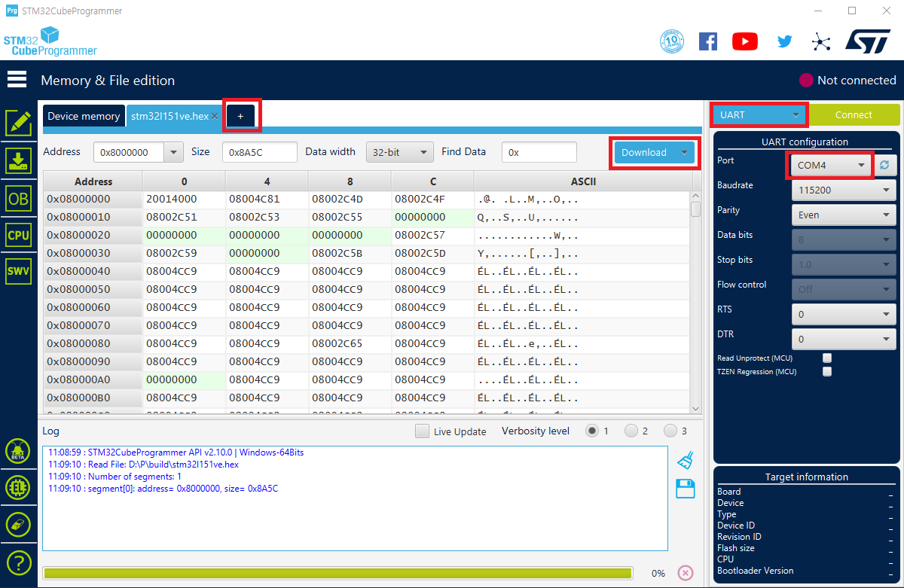Select verbosity level 2
Screen dimensions: 904x588
pyautogui.click(x=631, y=431)
